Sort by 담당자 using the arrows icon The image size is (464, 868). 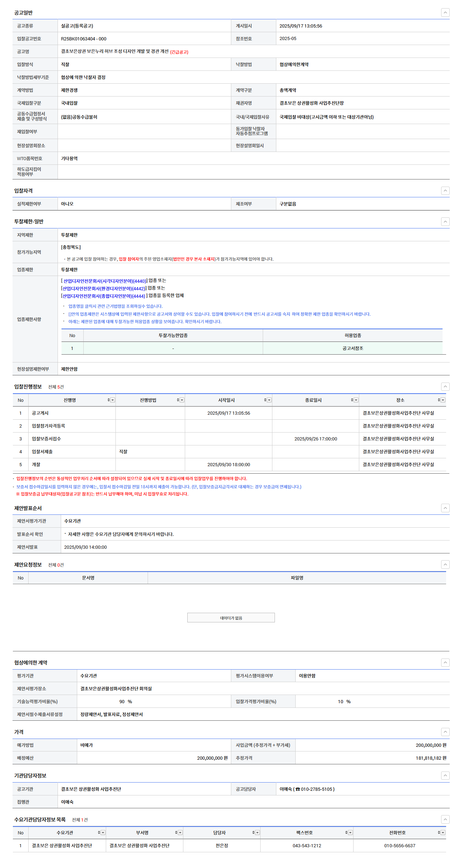pyautogui.click(x=253, y=833)
